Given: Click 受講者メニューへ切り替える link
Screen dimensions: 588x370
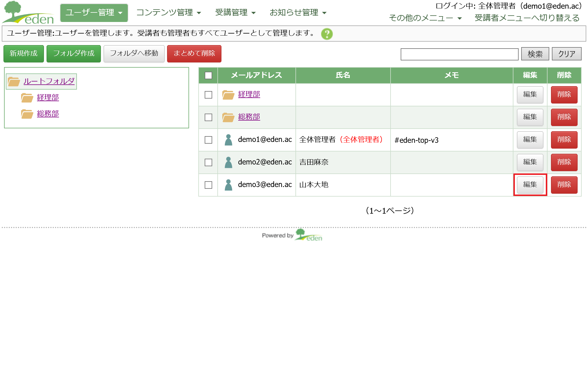Looking at the screenshot, I should tap(527, 18).
